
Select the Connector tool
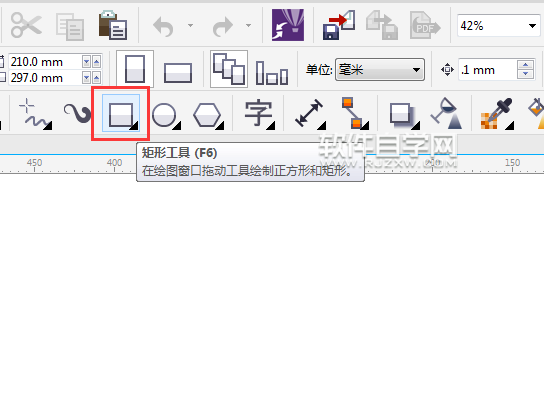coord(354,113)
